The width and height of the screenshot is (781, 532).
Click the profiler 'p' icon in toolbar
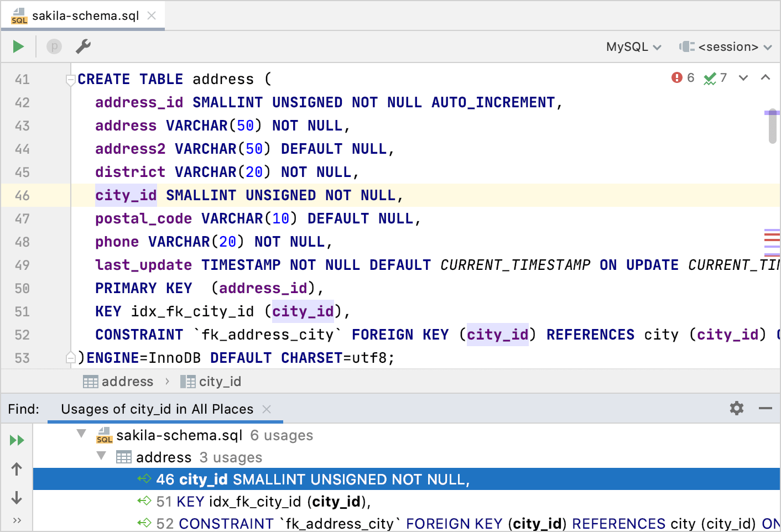[x=54, y=46]
